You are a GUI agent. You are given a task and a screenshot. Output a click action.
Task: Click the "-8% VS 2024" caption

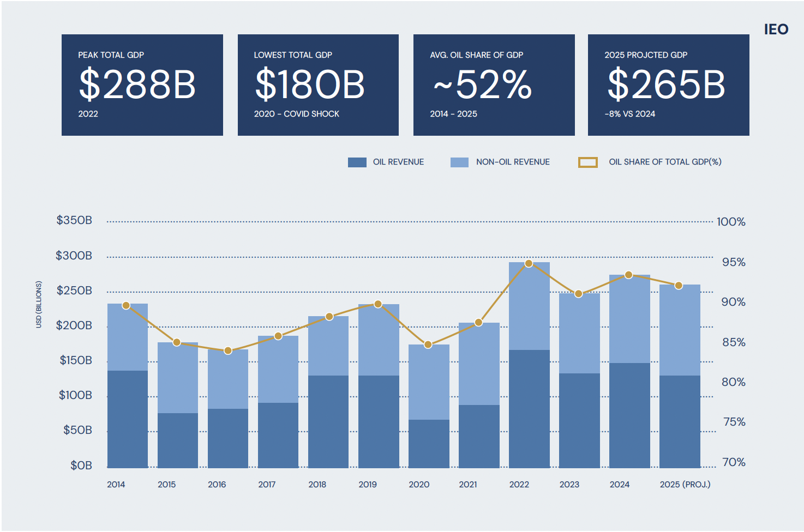point(630,114)
